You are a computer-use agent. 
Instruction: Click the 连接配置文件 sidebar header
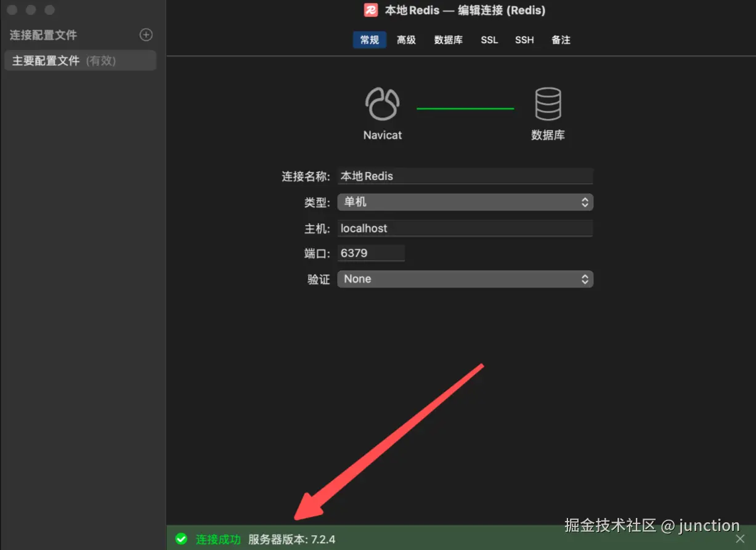tap(43, 35)
